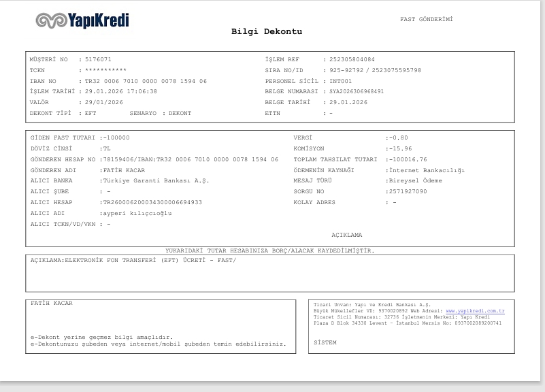Click the Vergi value -0.80
This screenshot has height=392, width=545.
[398, 137]
